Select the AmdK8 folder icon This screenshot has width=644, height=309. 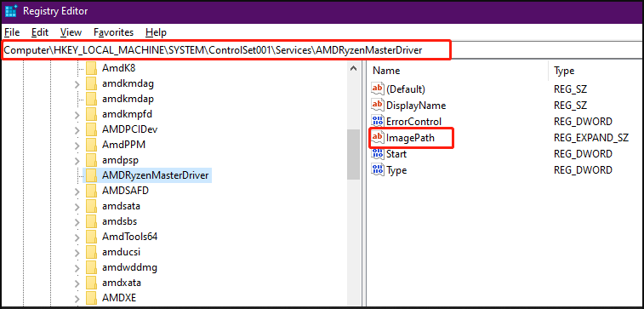(x=91, y=68)
